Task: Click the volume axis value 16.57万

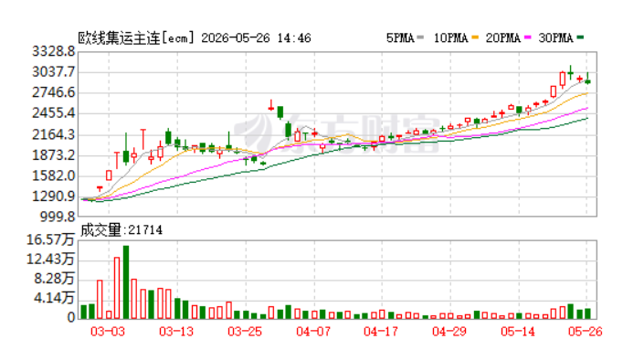Action: coord(50,239)
